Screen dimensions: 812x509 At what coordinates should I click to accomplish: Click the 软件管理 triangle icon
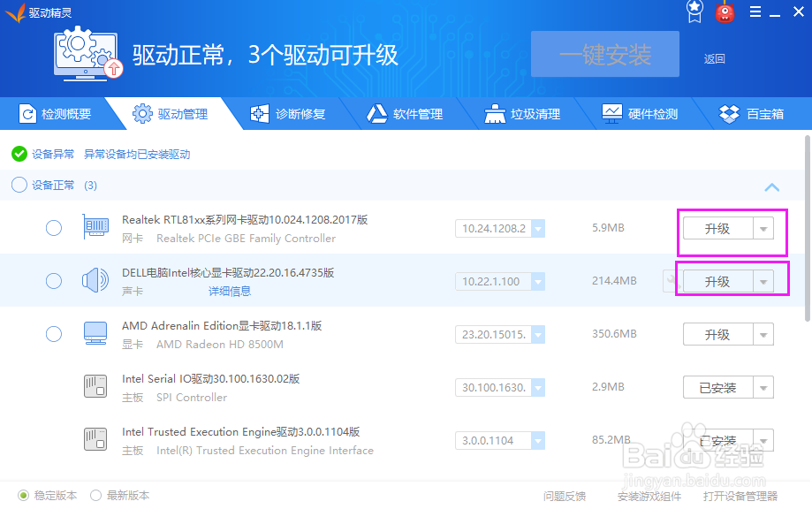click(377, 113)
